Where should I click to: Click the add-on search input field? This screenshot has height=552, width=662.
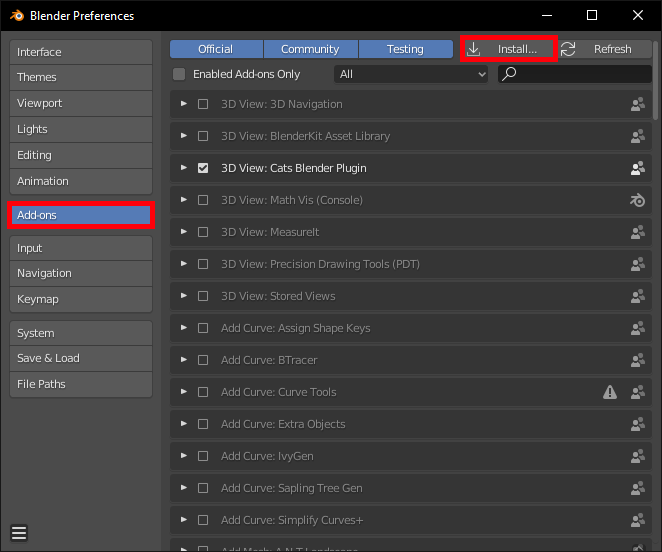(575, 74)
